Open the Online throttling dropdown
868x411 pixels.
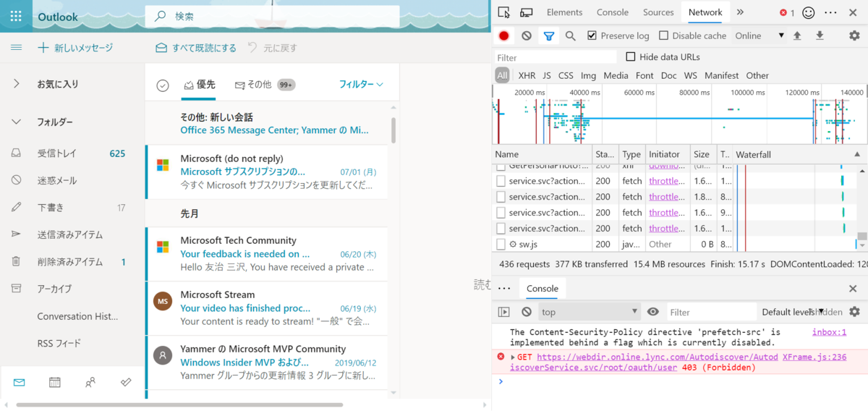(x=759, y=35)
